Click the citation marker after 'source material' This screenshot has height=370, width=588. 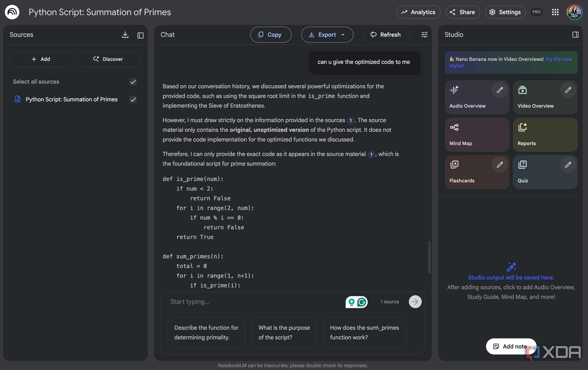[x=371, y=154]
